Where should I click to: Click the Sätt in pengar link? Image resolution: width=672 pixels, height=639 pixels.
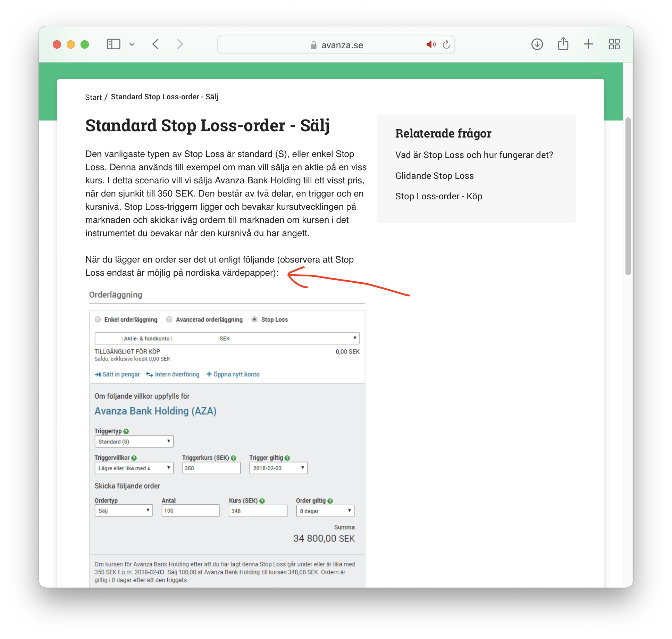[117, 374]
